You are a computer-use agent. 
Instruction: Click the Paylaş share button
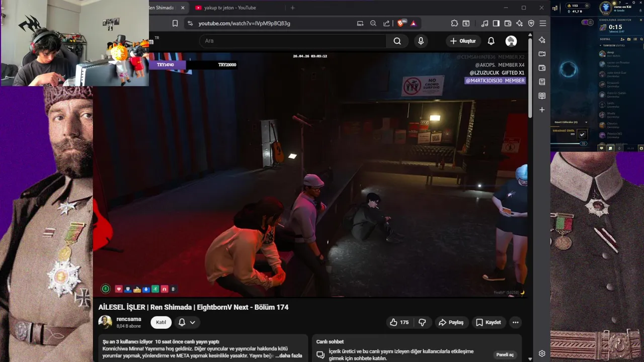pos(451,322)
